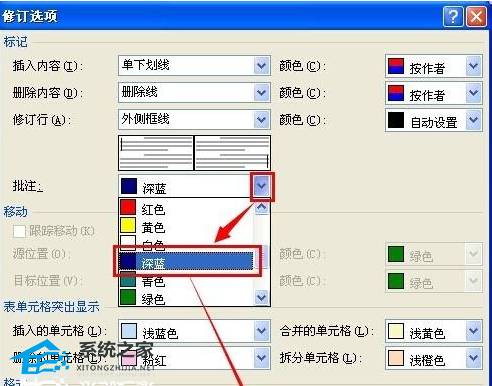Open the 合并的单元格 浅黄色 dropdown
The width and height of the screenshot is (492, 386).
(x=473, y=331)
